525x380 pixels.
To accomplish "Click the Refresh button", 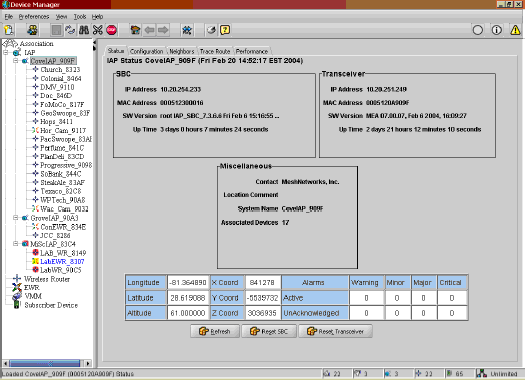I will pyautogui.click(x=215, y=331).
